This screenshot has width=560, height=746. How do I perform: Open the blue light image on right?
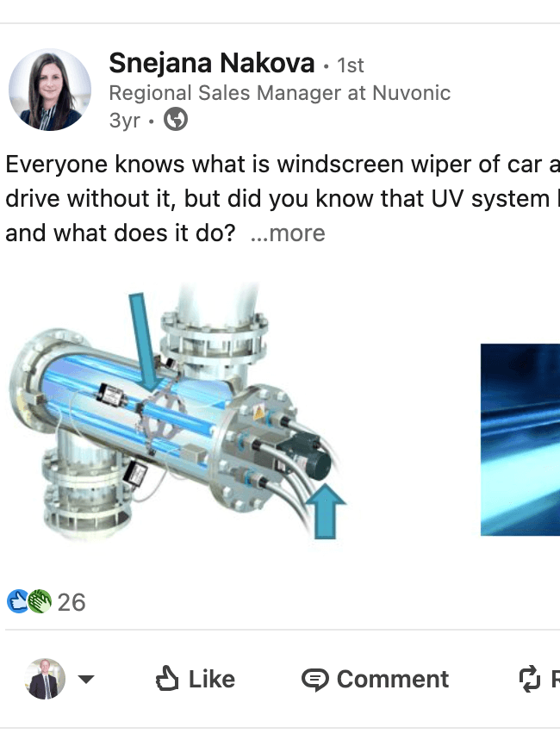(x=520, y=439)
